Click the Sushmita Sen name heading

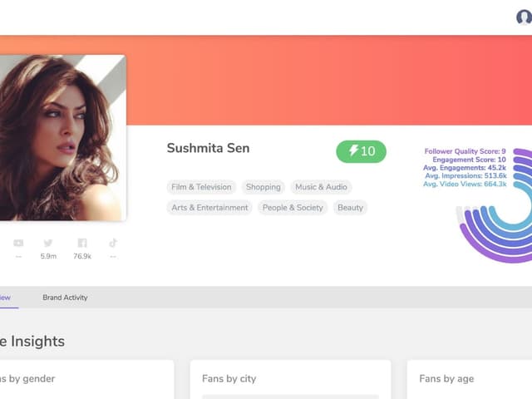coord(208,149)
